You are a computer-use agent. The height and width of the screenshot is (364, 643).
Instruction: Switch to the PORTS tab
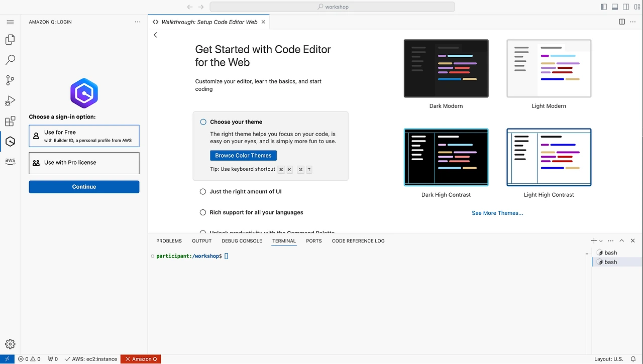pyautogui.click(x=313, y=240)
